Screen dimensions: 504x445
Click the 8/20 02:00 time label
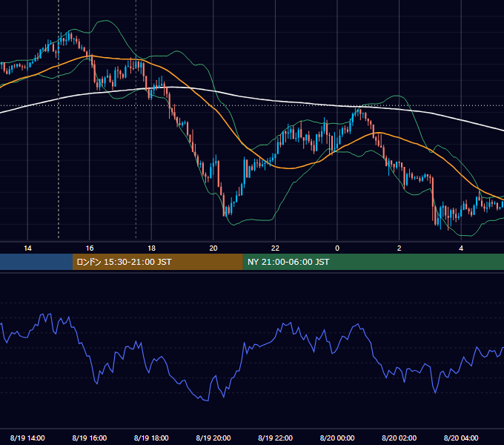click(x=399, y=438)
